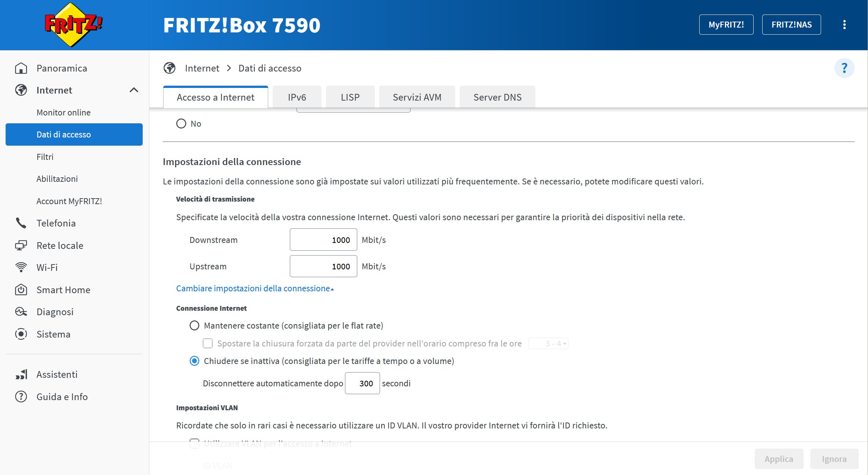The width and height of the screenshot is (868, 475).
Task: Select 'Chiudere se inattiva' radio option
Action: 194,361
